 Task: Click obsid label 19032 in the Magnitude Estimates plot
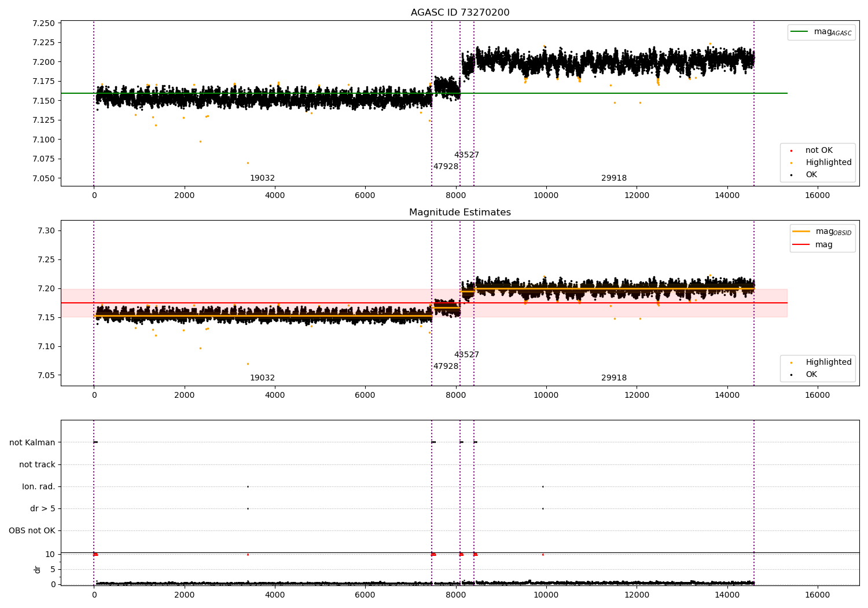(x=263, y=378)
